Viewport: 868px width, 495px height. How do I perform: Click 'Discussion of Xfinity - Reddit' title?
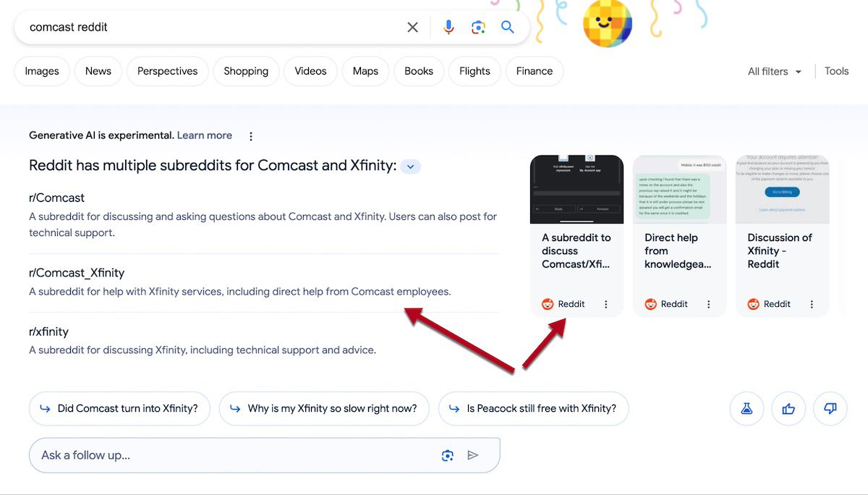(780, 251)
